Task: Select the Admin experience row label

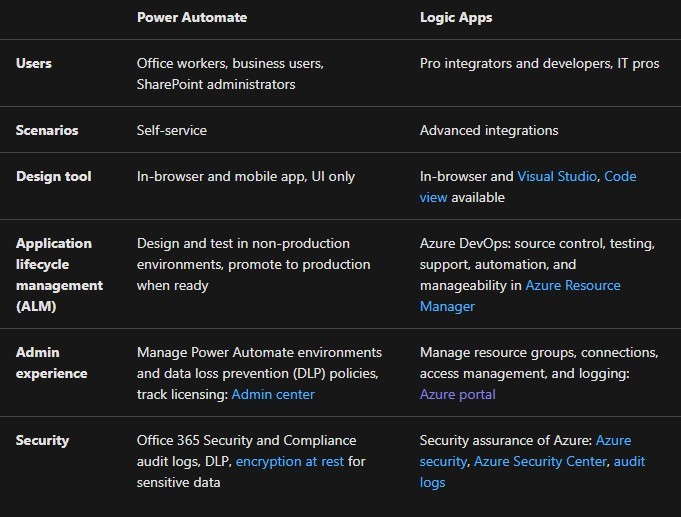Action: tap(52, 363)
